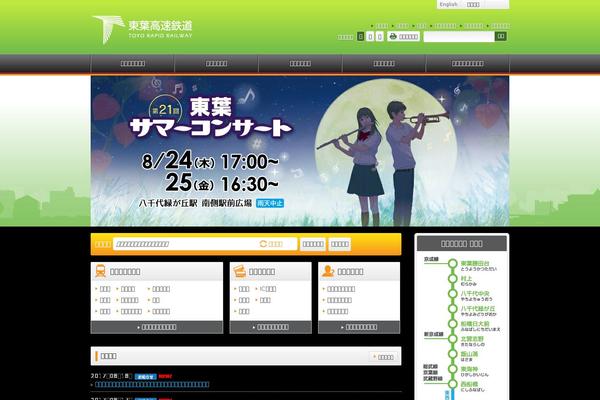600x400 pixels.
Task: Click the station search field in the orange bar
Action: (x=205, y=244)
